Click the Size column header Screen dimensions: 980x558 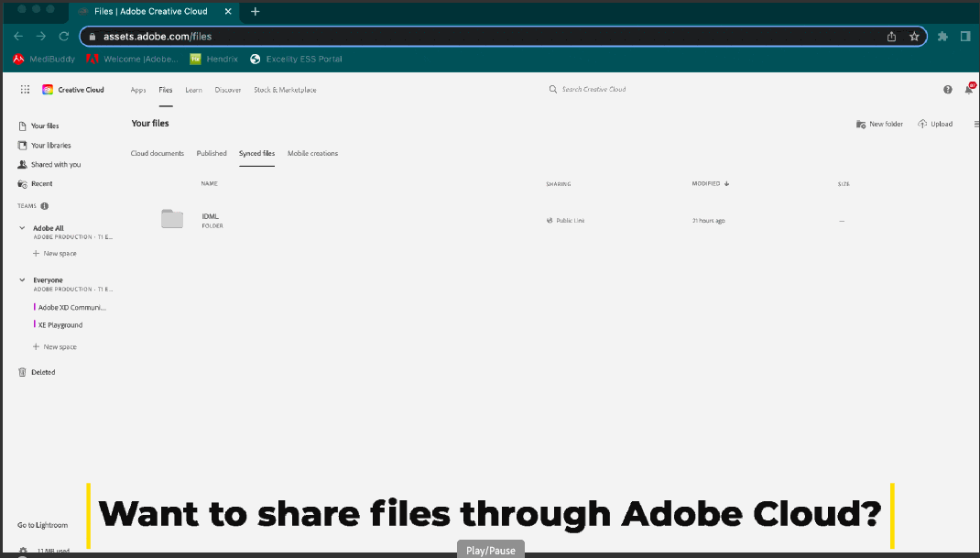pos(844,184)
